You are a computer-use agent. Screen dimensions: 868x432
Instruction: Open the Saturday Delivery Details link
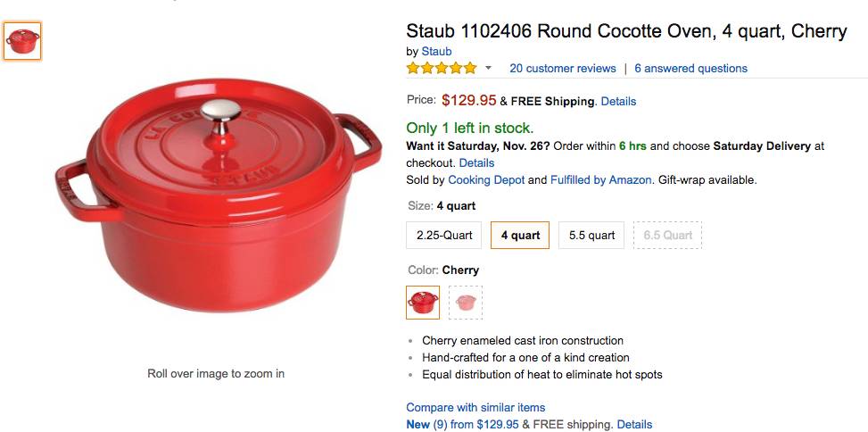[x=476, y=163]
